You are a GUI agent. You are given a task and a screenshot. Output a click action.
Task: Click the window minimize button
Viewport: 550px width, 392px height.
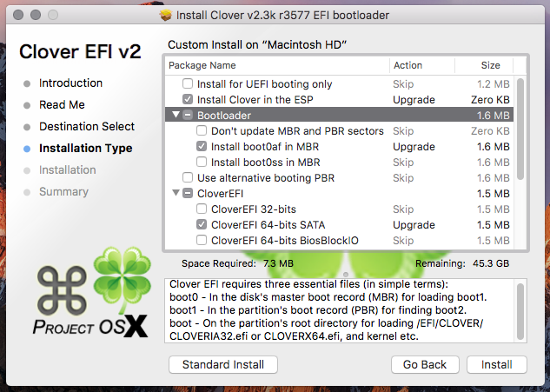(x=36, y=15)
